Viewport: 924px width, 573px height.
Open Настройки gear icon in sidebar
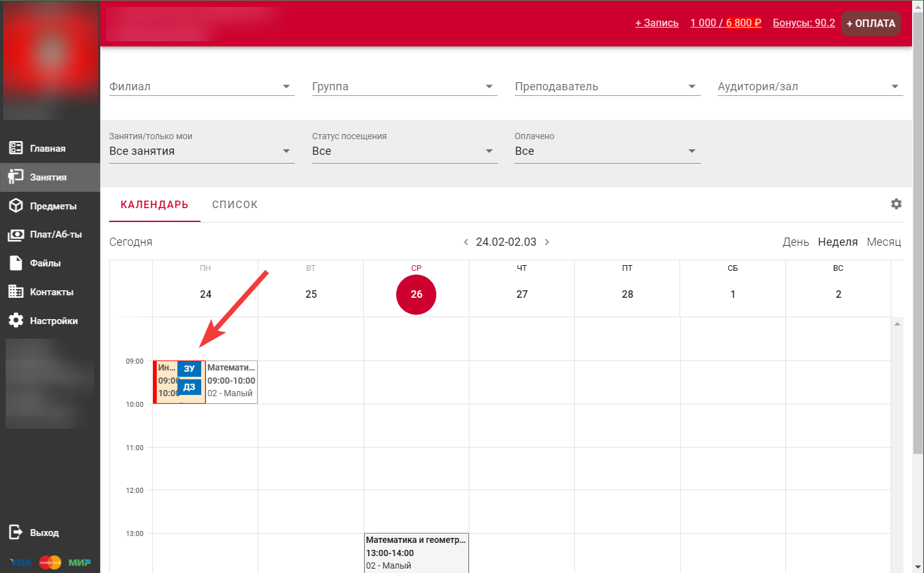(x=16, y=320)
